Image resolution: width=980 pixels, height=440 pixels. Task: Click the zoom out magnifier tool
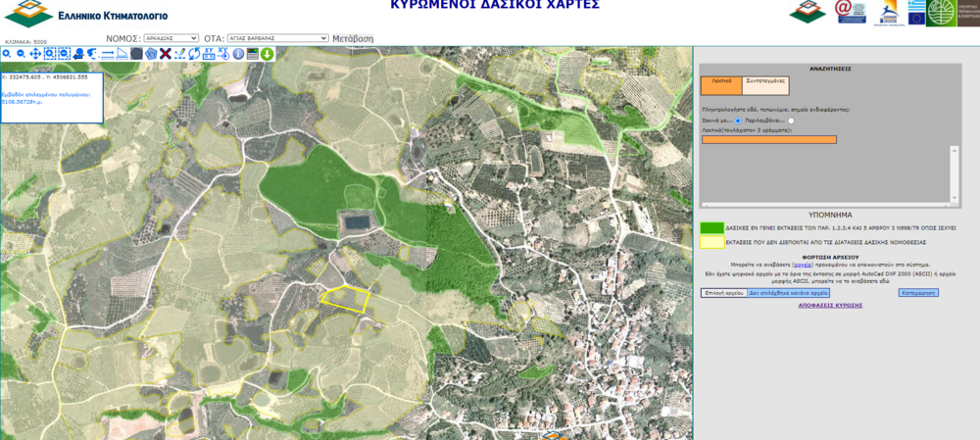(x=21, y=54)
